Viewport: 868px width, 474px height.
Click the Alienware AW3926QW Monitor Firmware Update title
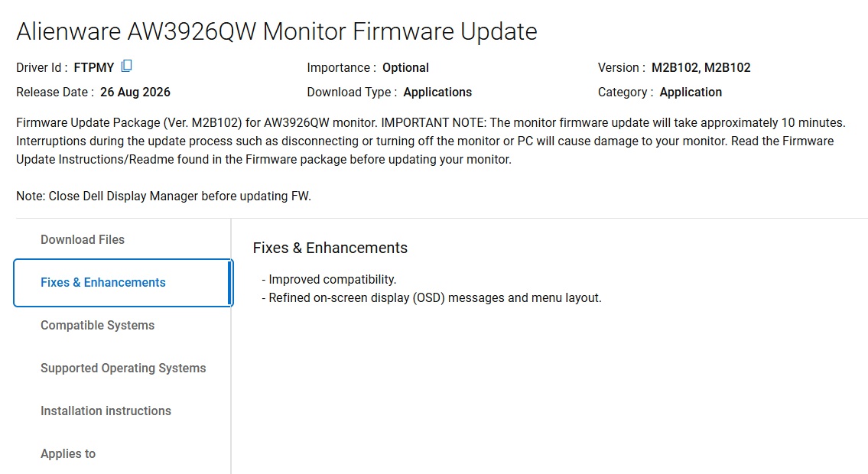[277, 31]
